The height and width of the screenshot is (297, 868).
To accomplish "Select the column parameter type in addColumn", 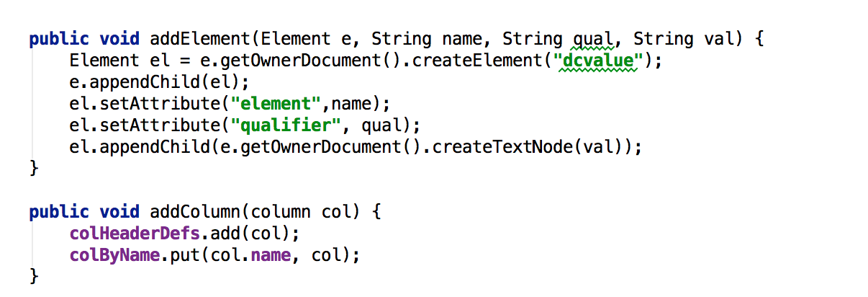I will tap(281, 212).
